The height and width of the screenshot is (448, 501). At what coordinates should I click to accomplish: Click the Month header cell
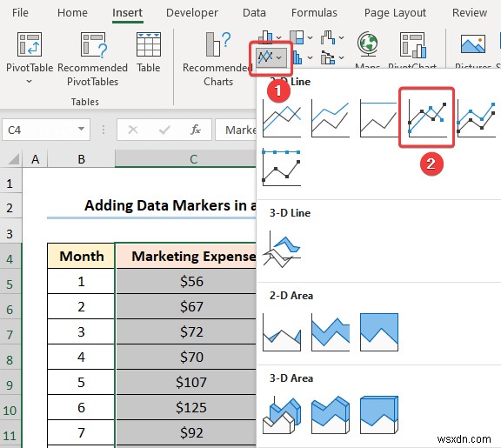81,256
